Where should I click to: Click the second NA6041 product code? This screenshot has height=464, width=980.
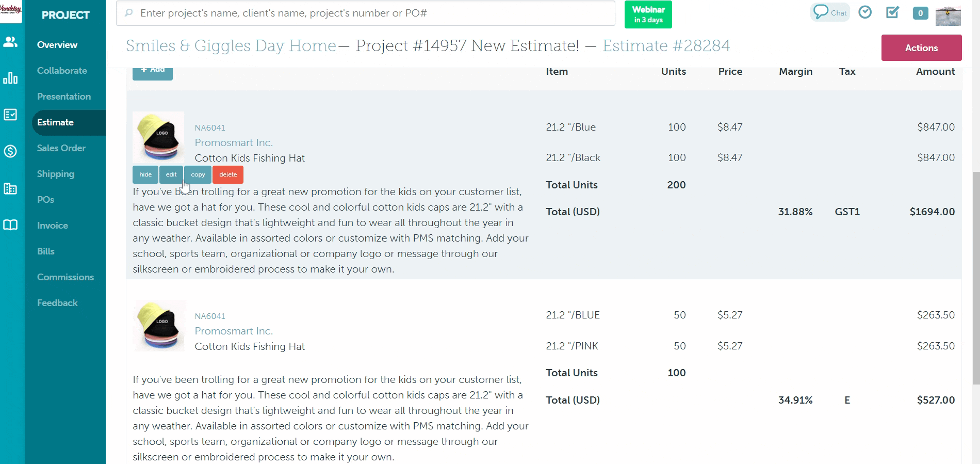(210, 316)
